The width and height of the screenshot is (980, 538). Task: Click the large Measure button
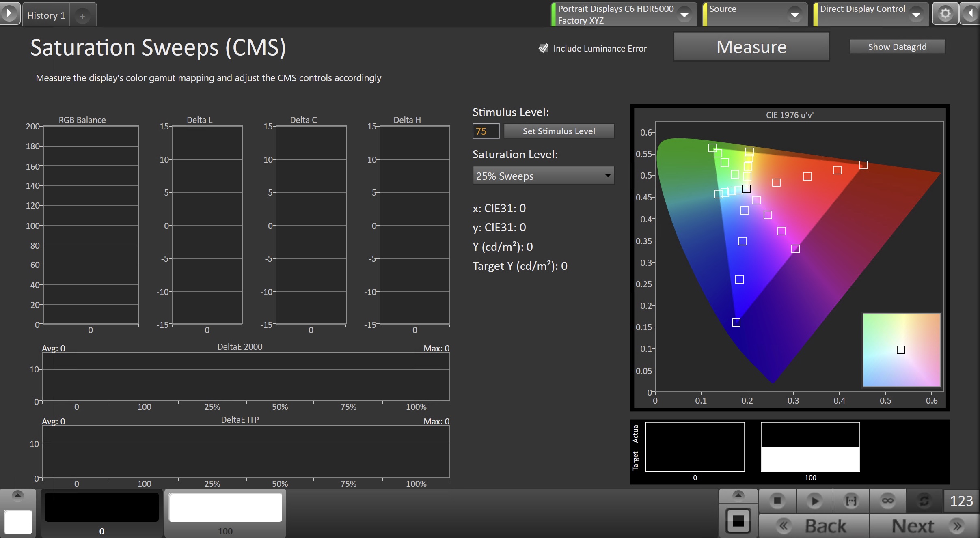point(751,47)
